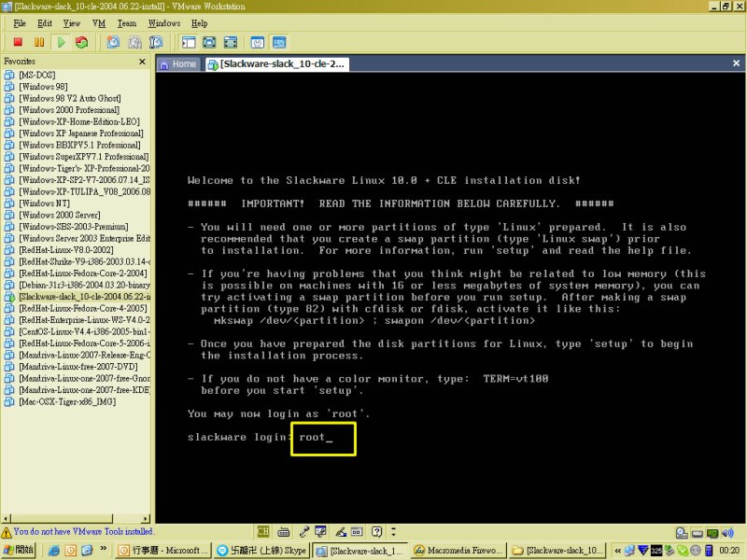747x560 pixels.
Task: Click the Favorites scrollbar right arrow
Action: (146, 518)
